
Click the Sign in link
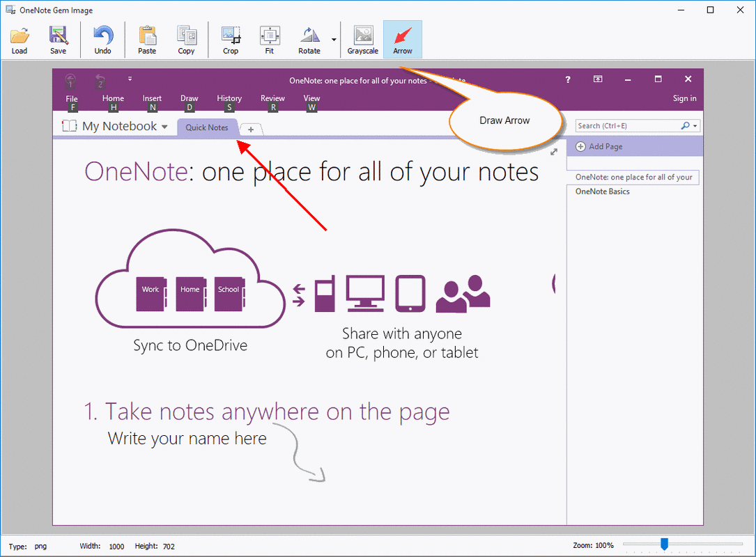(684, 99)
